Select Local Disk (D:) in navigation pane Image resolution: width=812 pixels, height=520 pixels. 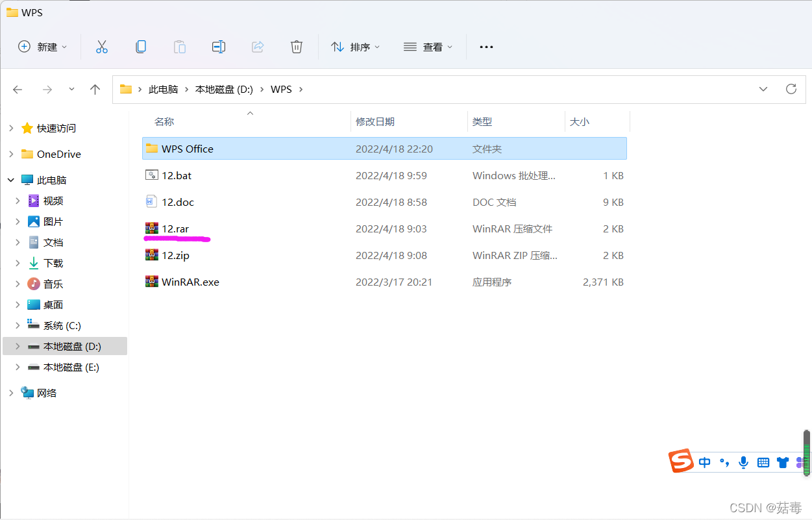point(65,346)
